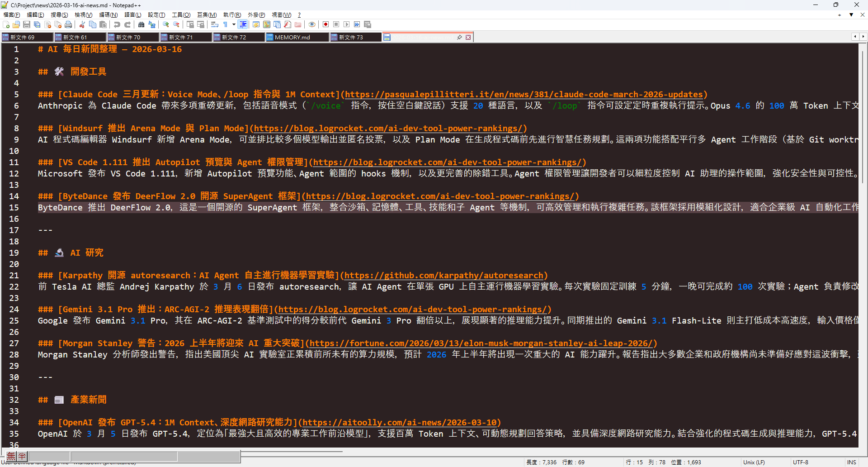The image size is (868, 467).
Task: Close the active tab with red X
Action: click(x=468, y=38)
